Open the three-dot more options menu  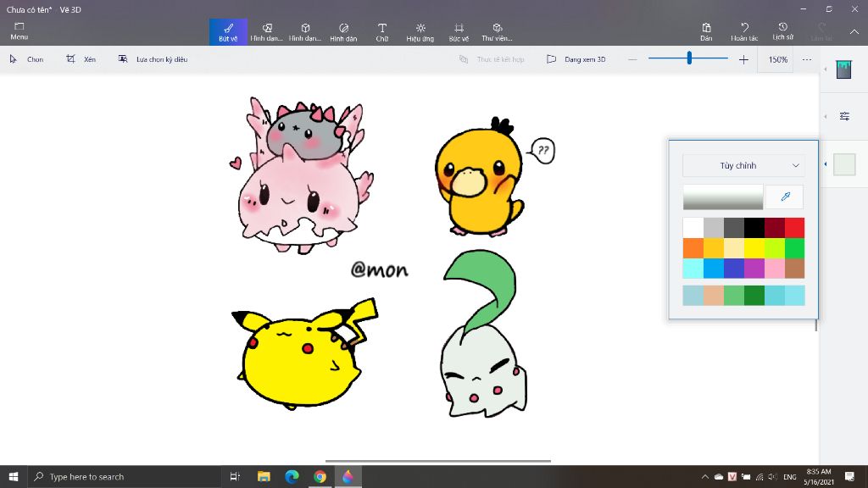pos(806,59)
